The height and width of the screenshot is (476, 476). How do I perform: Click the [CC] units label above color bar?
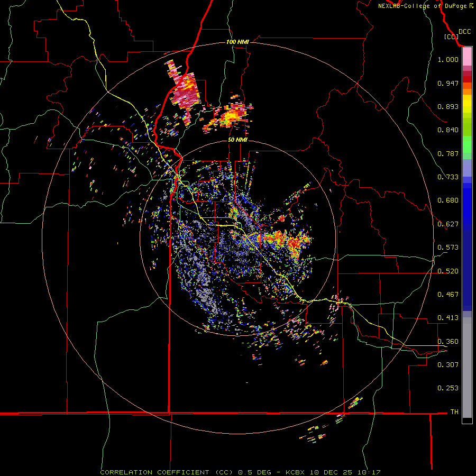click(452, 36)
